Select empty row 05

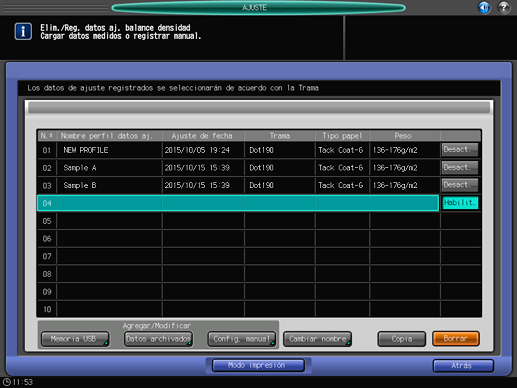[x=259, y=221]
